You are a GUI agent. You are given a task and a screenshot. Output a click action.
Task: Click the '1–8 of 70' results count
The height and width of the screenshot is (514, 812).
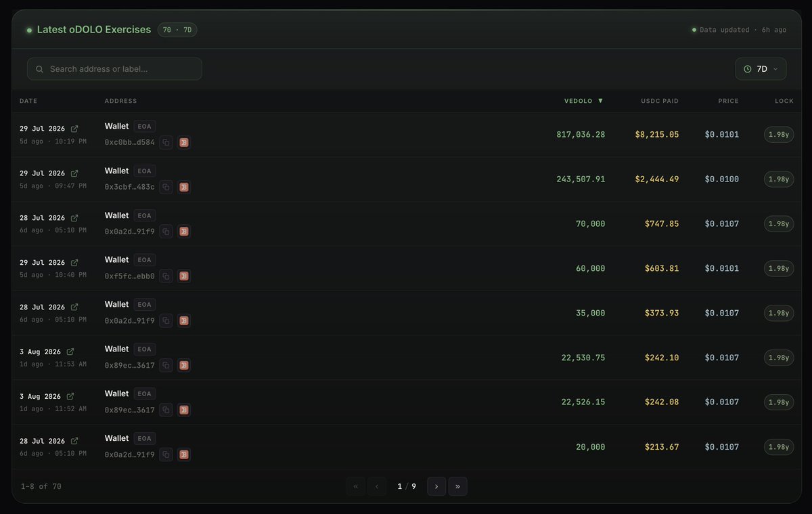click(41, 486)
